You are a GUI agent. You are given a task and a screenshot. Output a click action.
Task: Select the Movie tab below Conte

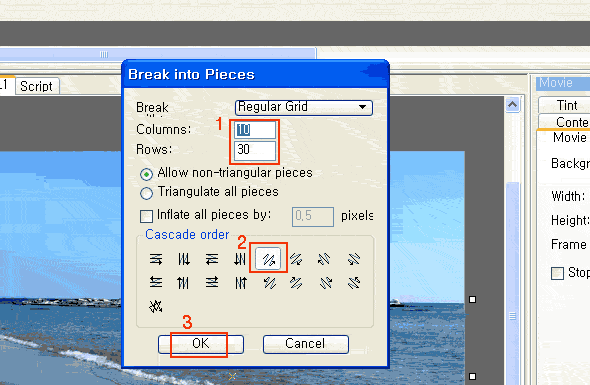[x=569, y=138]
